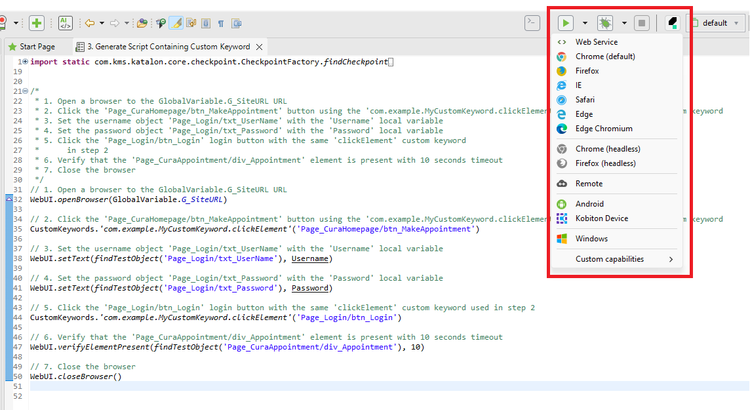Click the back navigation arrow
750x410 pixels.
pyautogui.click(x=91, y=22)
